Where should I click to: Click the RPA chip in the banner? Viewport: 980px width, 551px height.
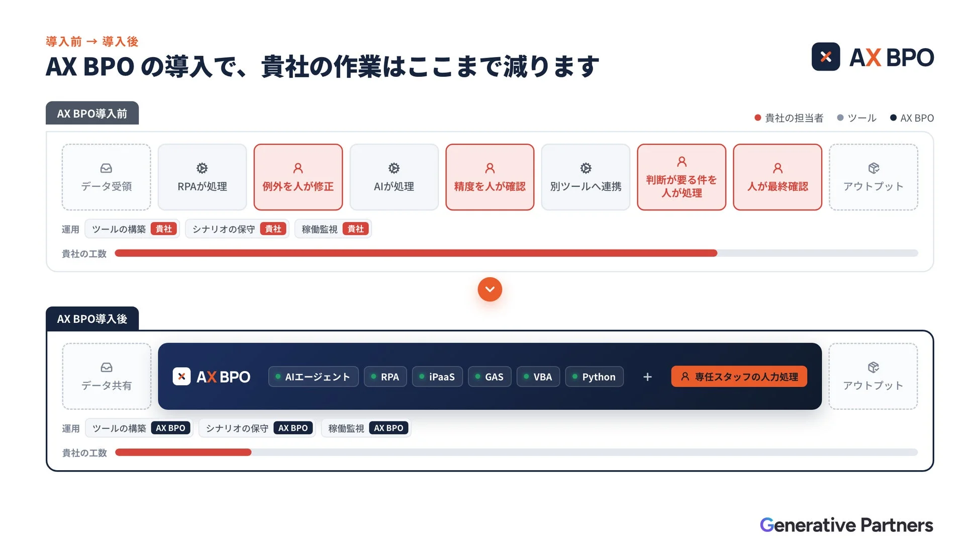pos(385,377)
